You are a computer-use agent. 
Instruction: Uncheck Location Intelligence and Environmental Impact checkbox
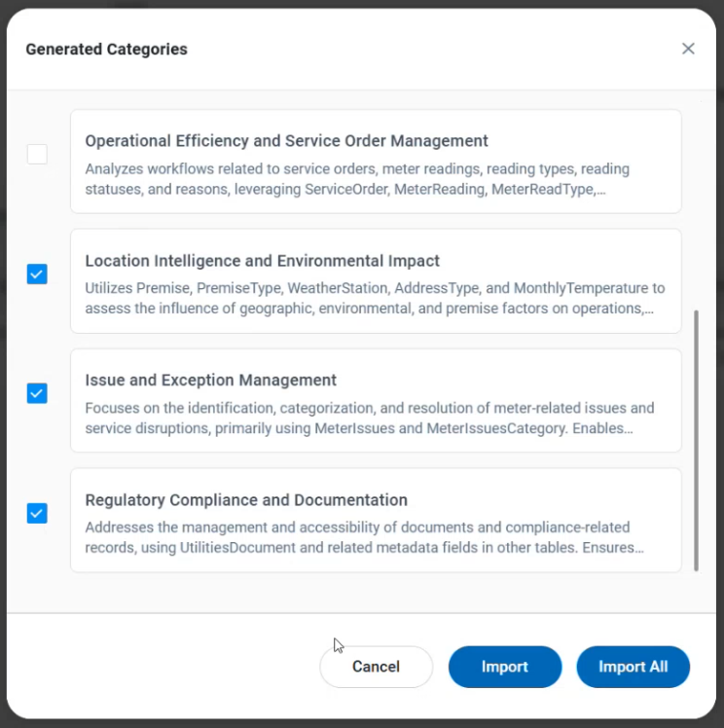[37, 273]
